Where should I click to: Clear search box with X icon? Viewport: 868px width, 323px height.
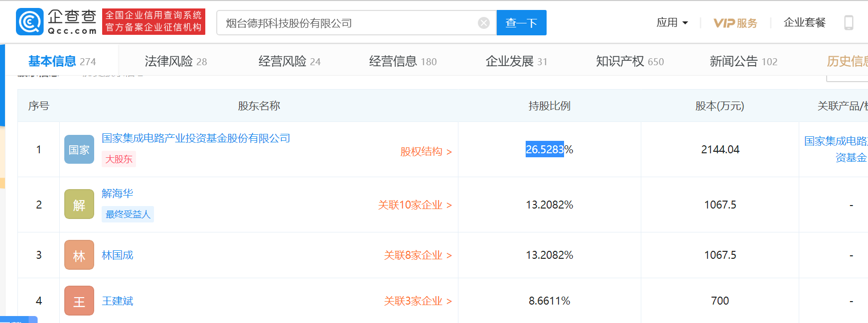click(483, 23)
